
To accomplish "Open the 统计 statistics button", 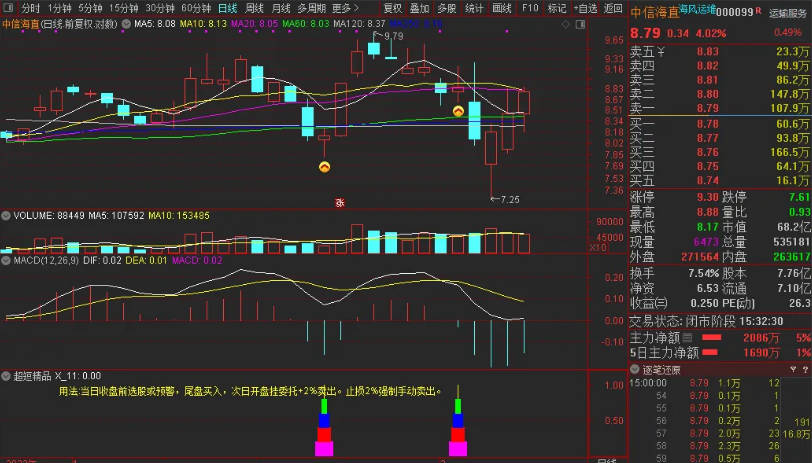I will (474, 8).
